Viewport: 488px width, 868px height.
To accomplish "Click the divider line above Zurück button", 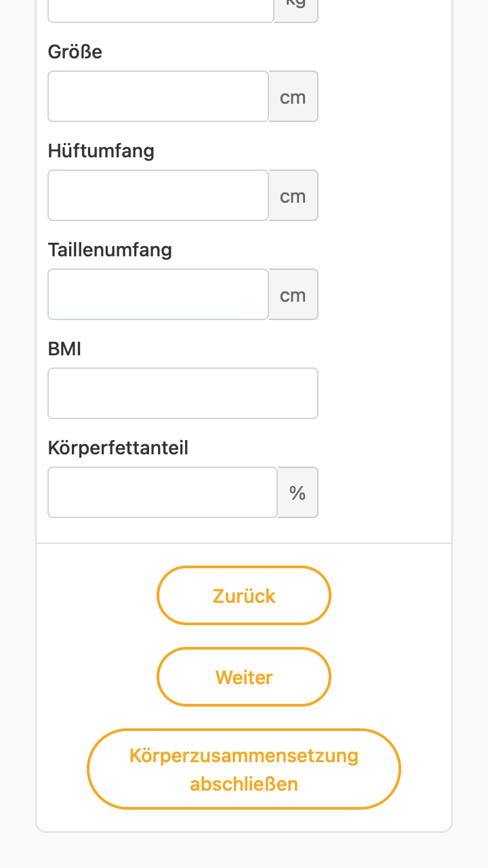I will tap(244, 543).
